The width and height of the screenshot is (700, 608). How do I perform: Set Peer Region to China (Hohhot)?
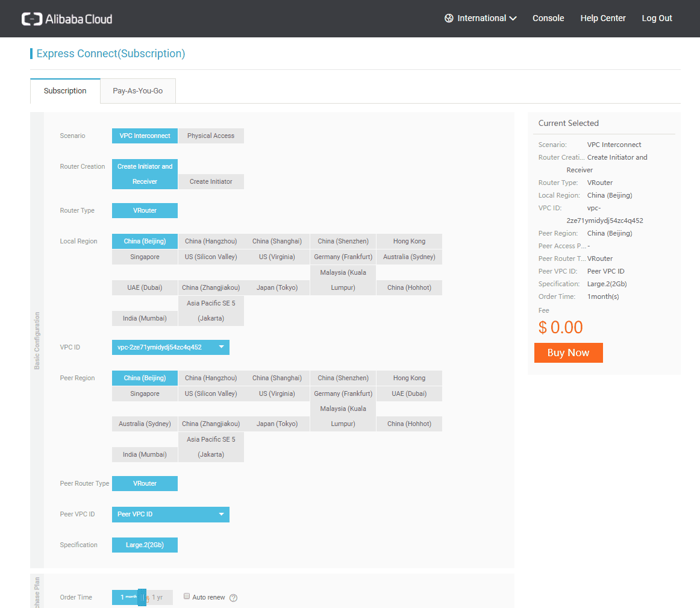409,424
